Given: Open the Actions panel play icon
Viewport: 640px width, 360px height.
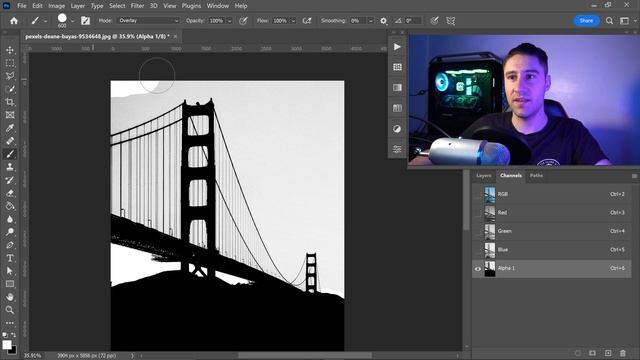Looking at the screenshot, I should coord(397,47).
